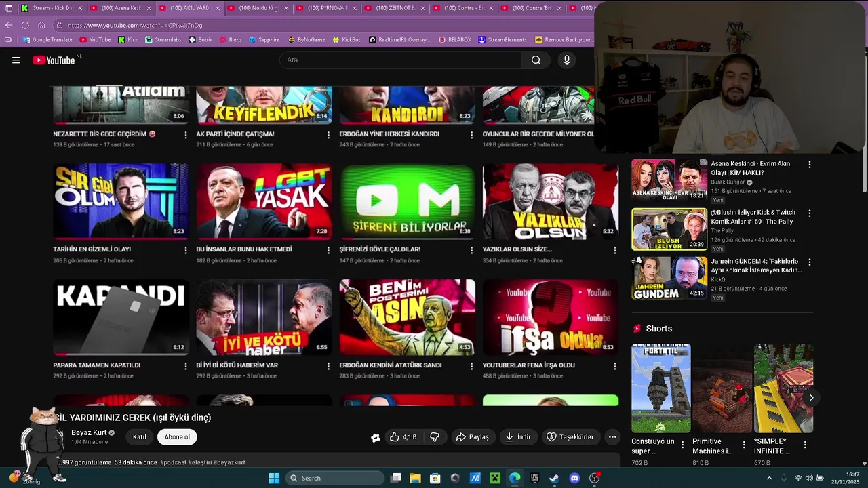The width and height of the screenshot is (868, 488).
Task: Open the three-dot more actions button under video
Action: tap(612, 437)
